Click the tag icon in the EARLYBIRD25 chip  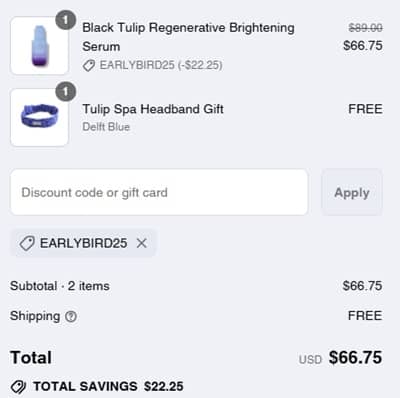pos(27,243)
